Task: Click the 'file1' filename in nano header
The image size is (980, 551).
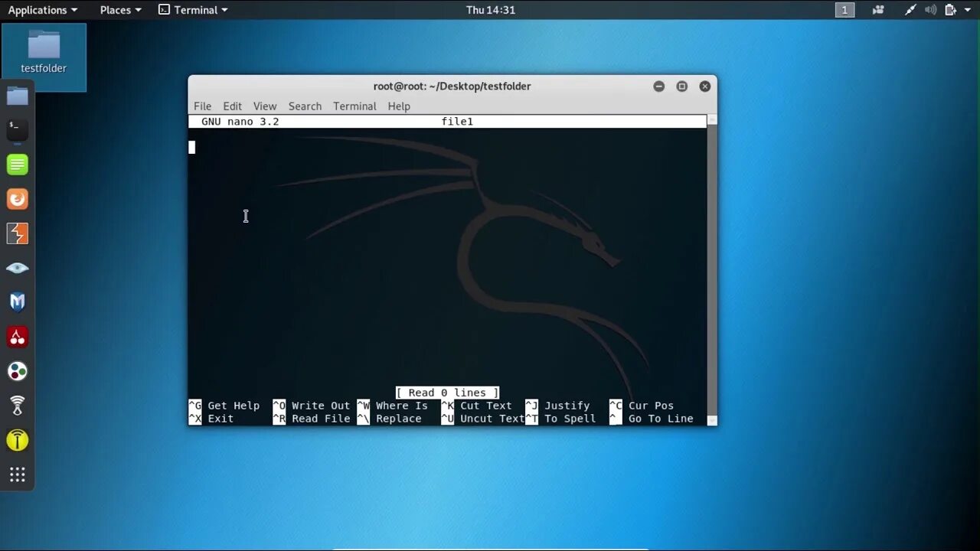Action: pos(457,122)
